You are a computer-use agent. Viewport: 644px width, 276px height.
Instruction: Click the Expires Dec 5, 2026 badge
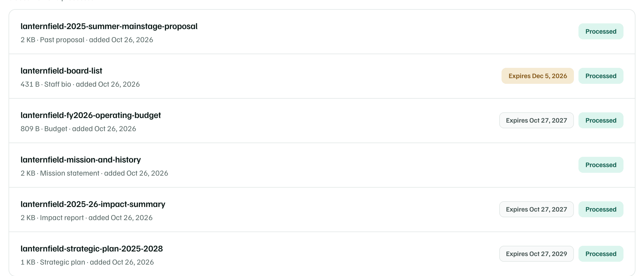(x=537, y=76)
